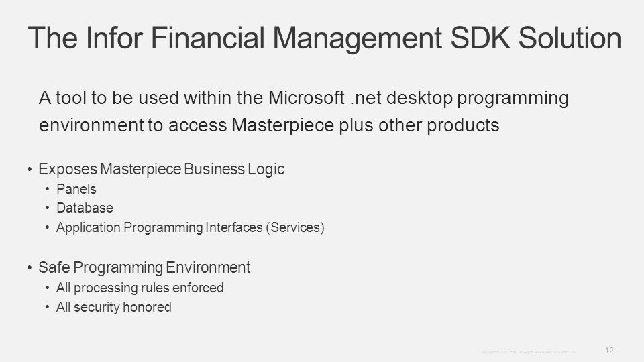644x362 pixels.
Task: Select the 'Panels' sub-bullet
Action: coord(76,189)
